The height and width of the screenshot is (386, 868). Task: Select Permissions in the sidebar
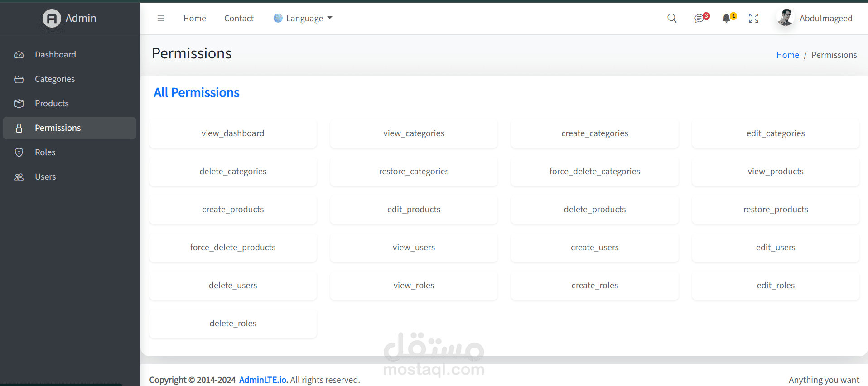70,128
